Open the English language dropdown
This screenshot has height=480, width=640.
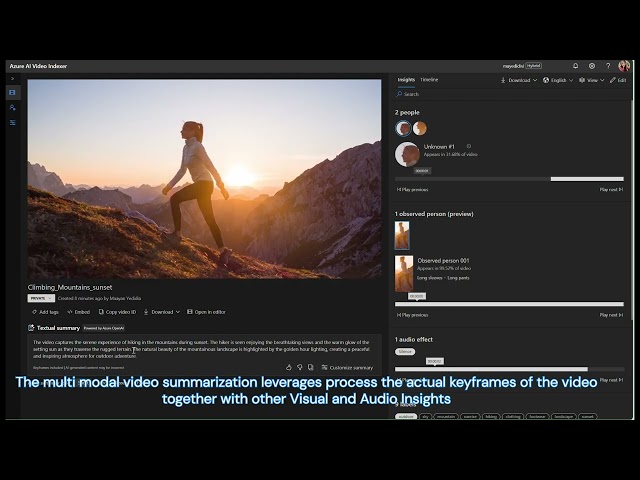558,80
